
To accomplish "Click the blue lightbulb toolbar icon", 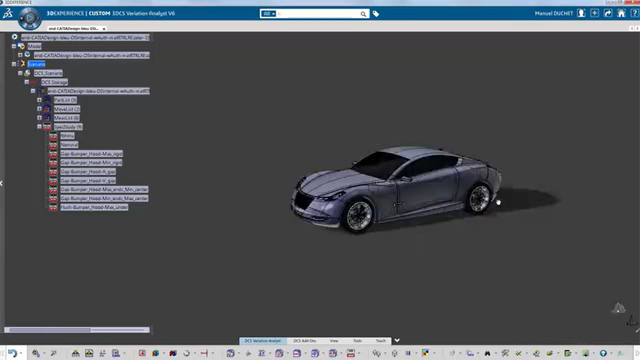I will [x=603, y=353].
